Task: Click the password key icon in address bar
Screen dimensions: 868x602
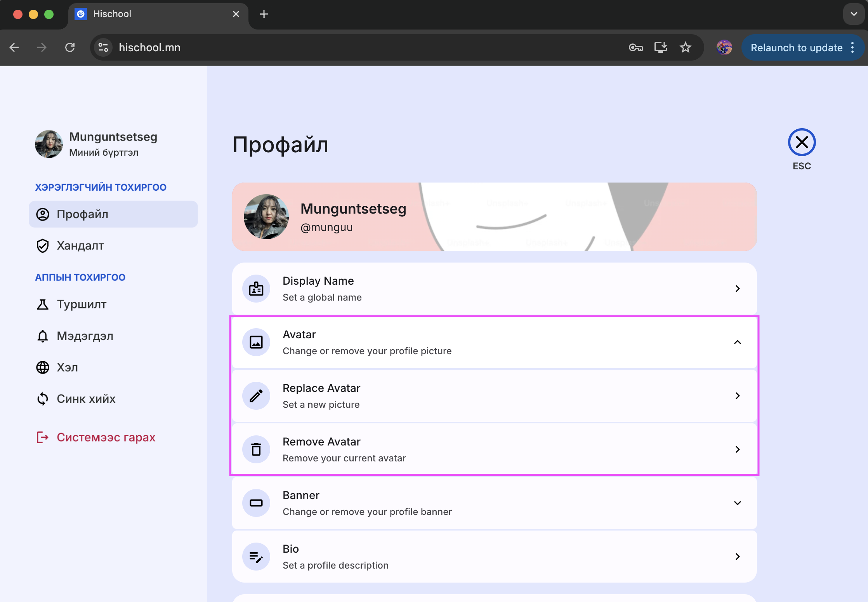Action: [x=635, y=47]
